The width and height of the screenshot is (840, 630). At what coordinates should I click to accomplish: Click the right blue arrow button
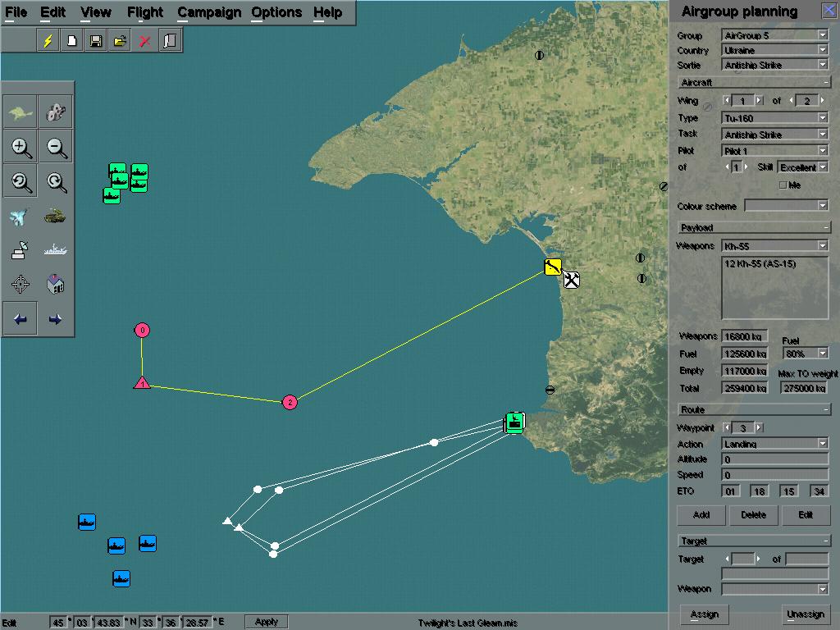pos(55,319)
